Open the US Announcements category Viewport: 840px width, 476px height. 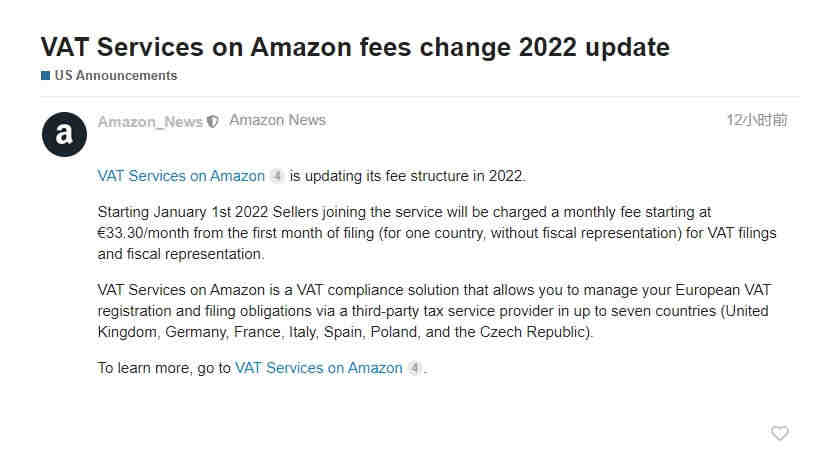point(116,75)
